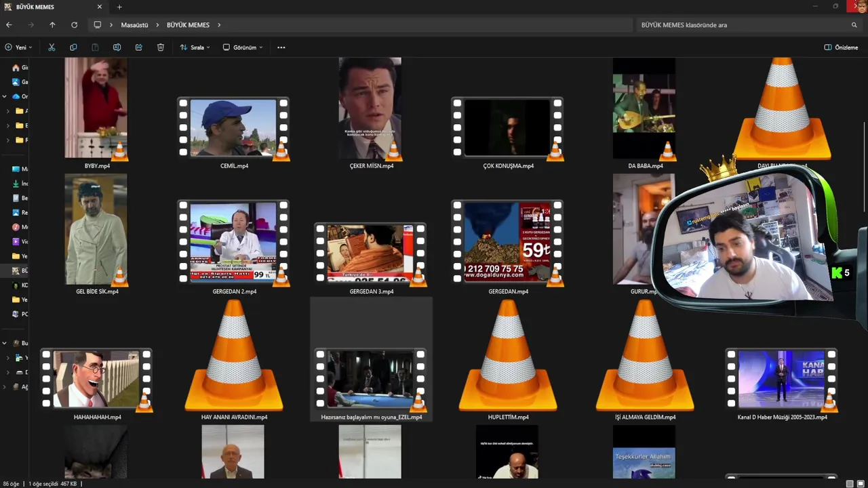This screenshot has height=488, width=868.
Task: Open Downloads (green arrow) in sidebar
Action: click(x=20, y=184)
